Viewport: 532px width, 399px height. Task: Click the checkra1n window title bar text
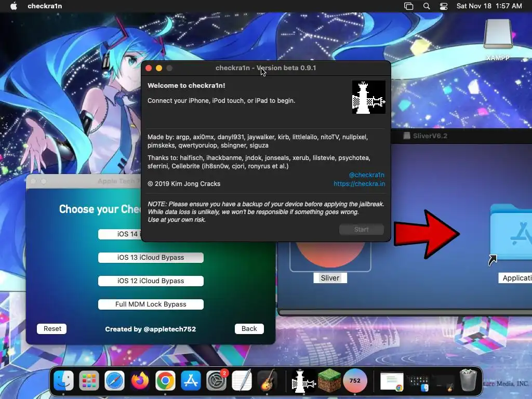(265, 68)
